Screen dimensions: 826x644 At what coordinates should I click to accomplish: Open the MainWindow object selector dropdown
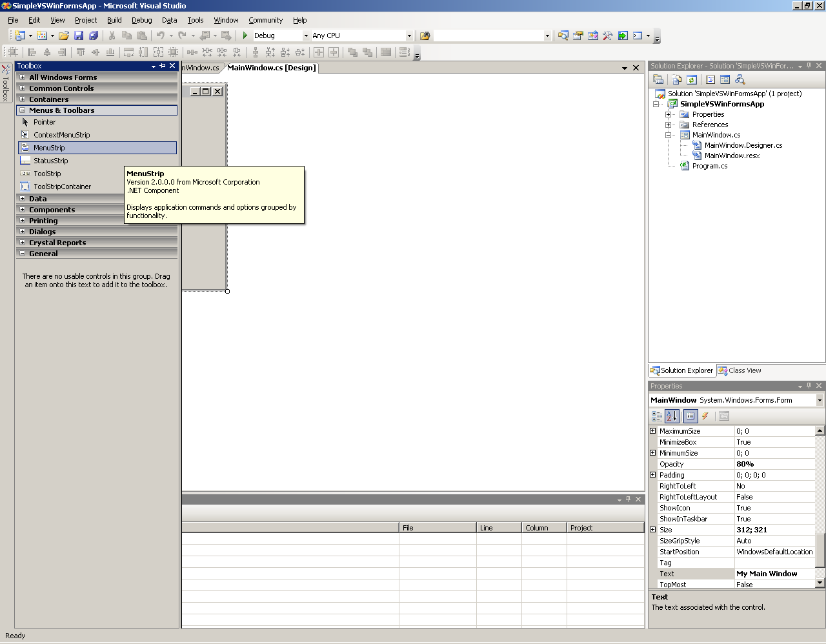pyautogui.click(x=820, y=400)
